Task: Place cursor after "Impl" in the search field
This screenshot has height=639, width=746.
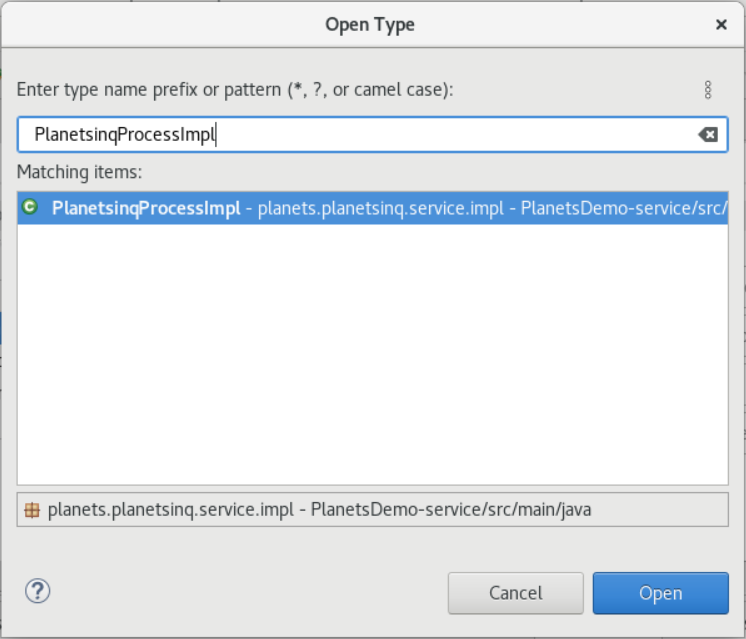Action: pyautogui.click(x=218, y=134)
